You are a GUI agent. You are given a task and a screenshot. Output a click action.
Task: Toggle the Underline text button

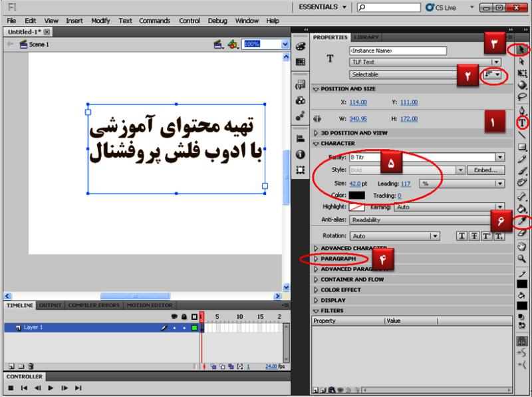click(x=462, y=236)
